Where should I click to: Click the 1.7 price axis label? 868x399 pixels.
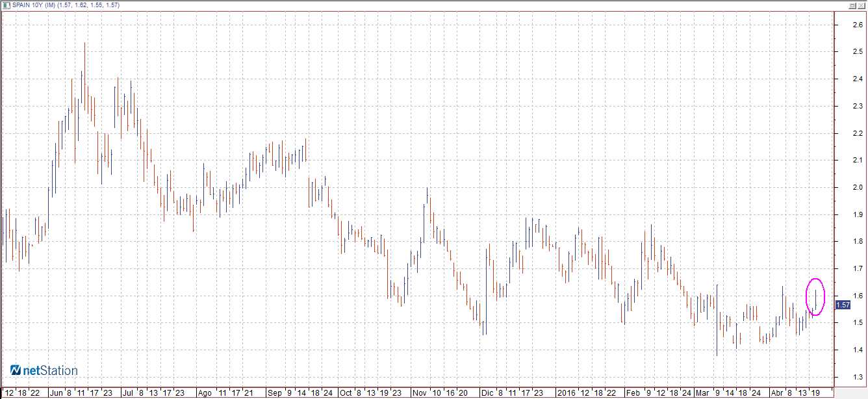[858, 268]
